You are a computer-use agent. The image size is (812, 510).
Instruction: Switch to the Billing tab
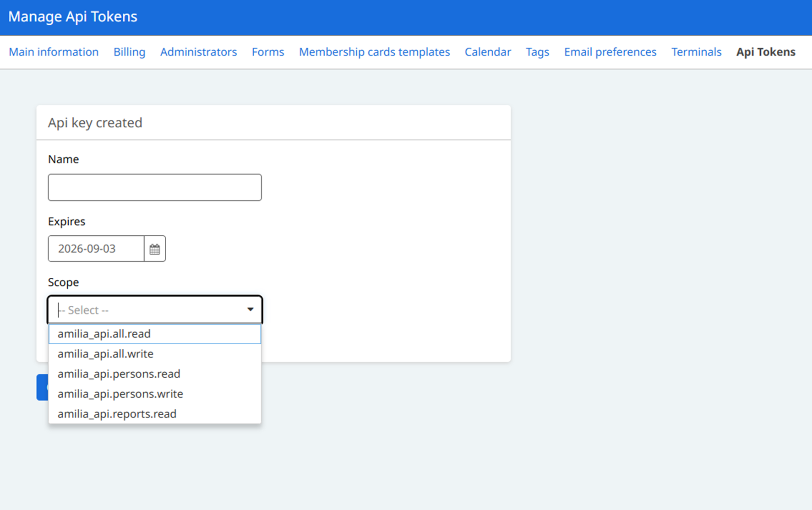click(129, 52)
